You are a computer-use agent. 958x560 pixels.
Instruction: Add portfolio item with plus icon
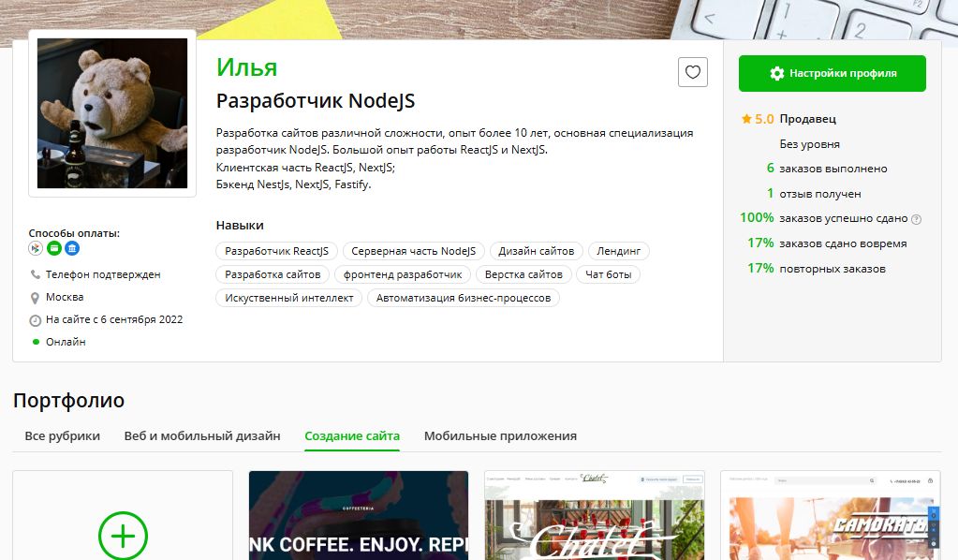(123, 537)
